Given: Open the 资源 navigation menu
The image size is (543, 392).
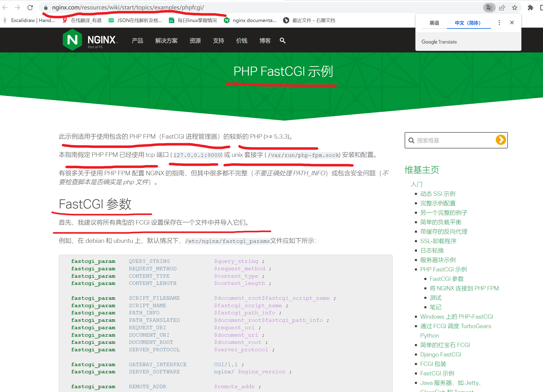Looking at the screenshot, I should [195, 41].
